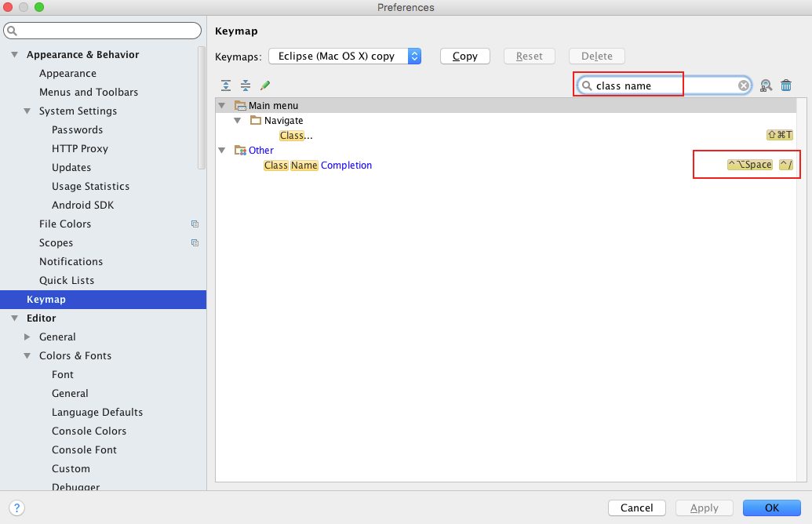The height and width of the screenshot is (524, 812).
Task: Open Passwords settings
Action: 77,130
